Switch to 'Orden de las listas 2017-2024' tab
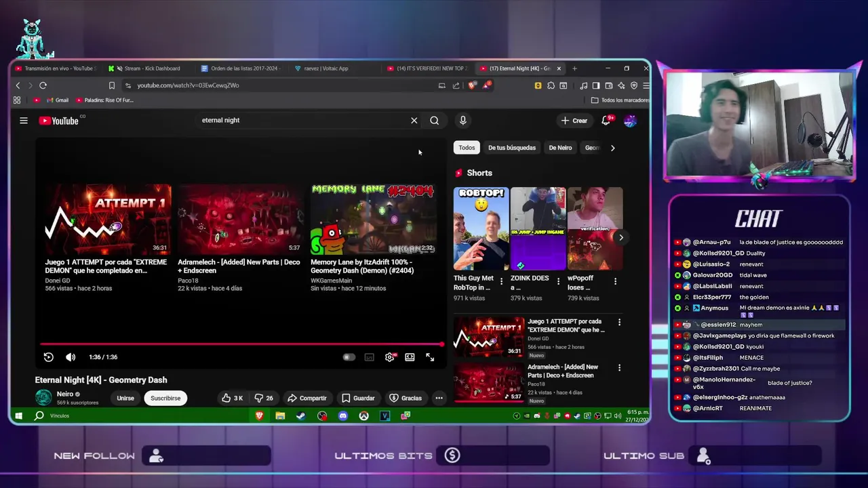Image resolution: width=868 pixels, height=488 pixels. click(x=240, y=68)
